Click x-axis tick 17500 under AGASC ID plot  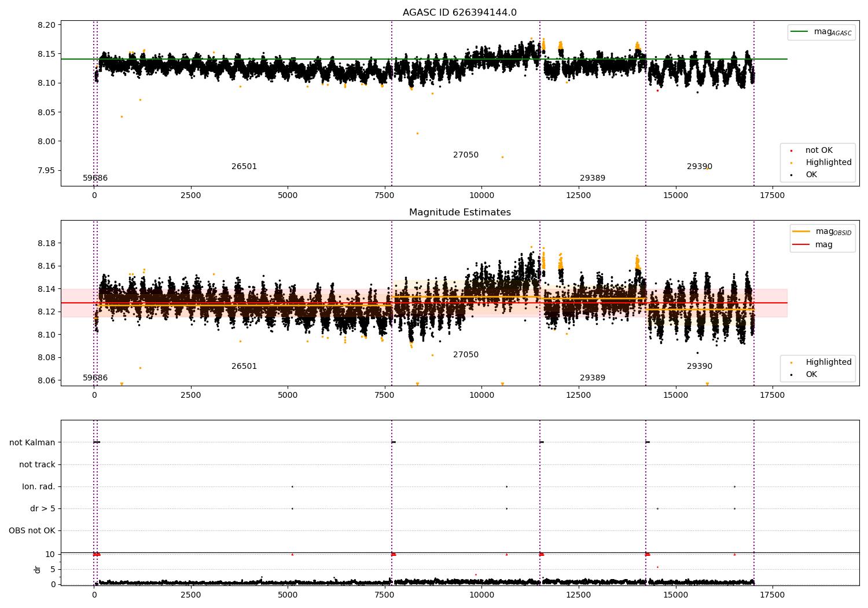click(772, 195)
